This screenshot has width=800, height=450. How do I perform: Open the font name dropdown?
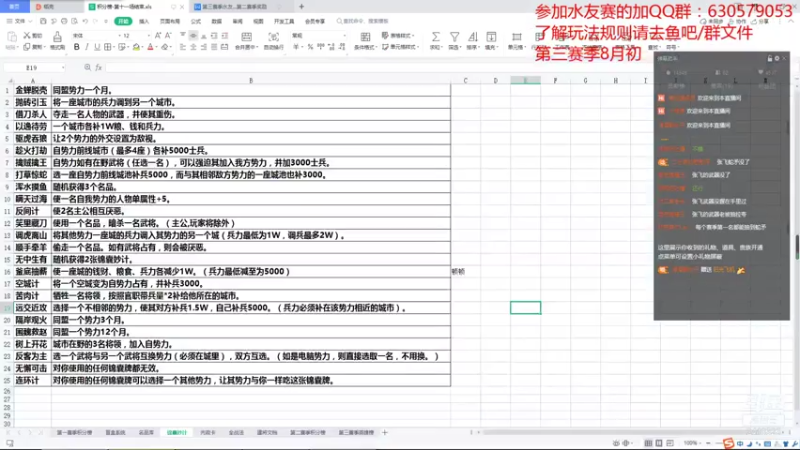pyautogui.click(x=120, y=36)
